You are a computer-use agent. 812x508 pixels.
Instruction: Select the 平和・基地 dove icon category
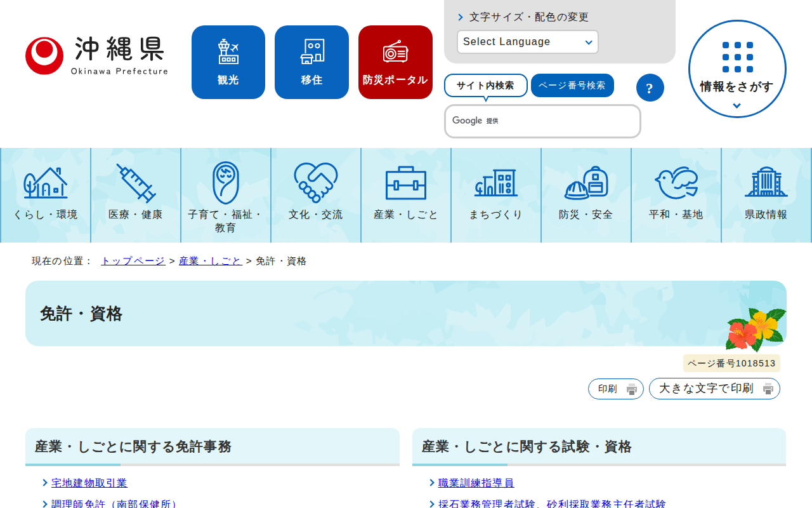coord(676,195)
